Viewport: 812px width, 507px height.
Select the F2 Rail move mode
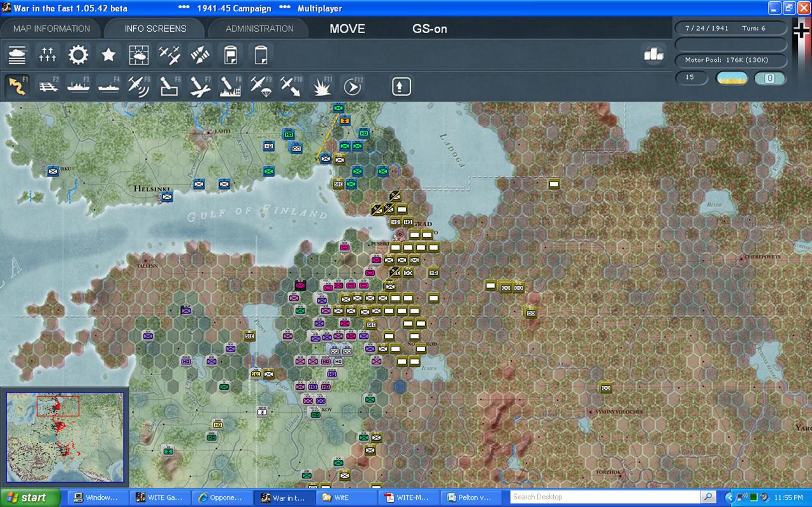48,86
